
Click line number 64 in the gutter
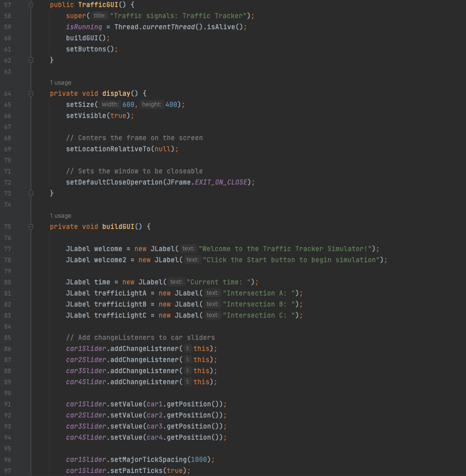coord(8,93)
